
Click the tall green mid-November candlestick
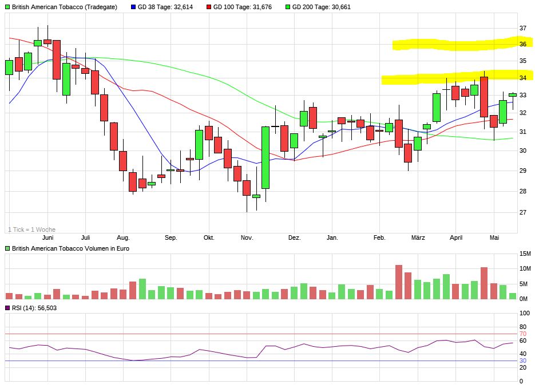point(265,157)
